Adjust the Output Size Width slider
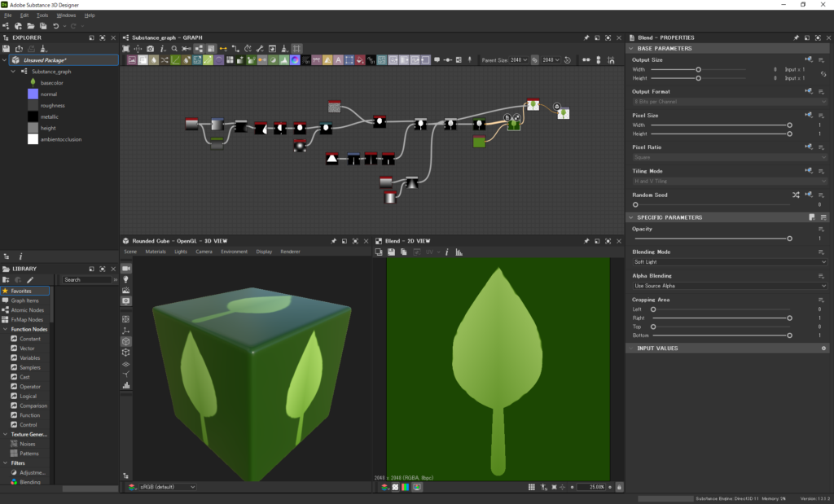 click(698, 70)
